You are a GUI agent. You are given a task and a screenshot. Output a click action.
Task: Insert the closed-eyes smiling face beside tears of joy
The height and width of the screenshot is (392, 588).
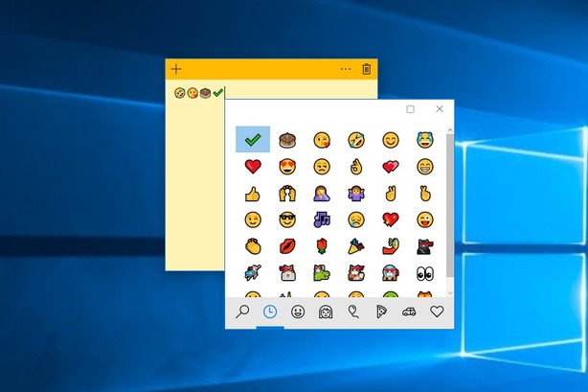pos(391,140)
